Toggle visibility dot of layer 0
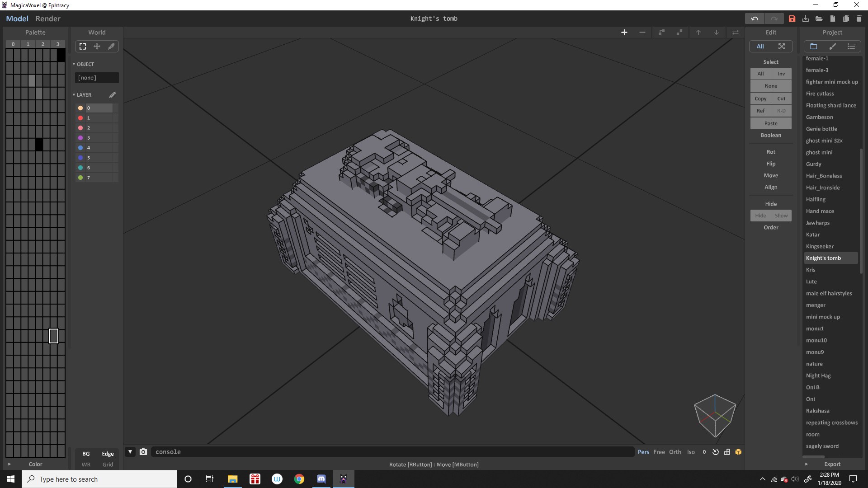 tap(80, 108)
